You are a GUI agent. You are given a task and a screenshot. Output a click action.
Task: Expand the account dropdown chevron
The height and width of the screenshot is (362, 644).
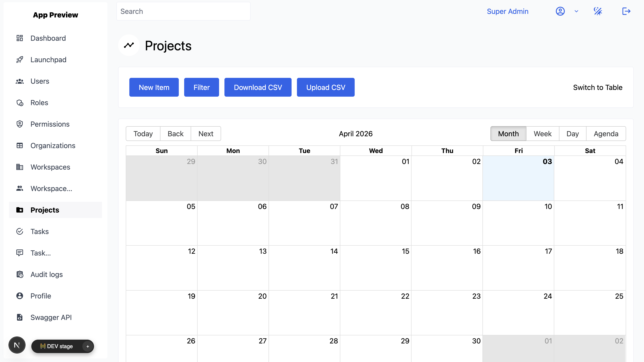coord(576,11)
